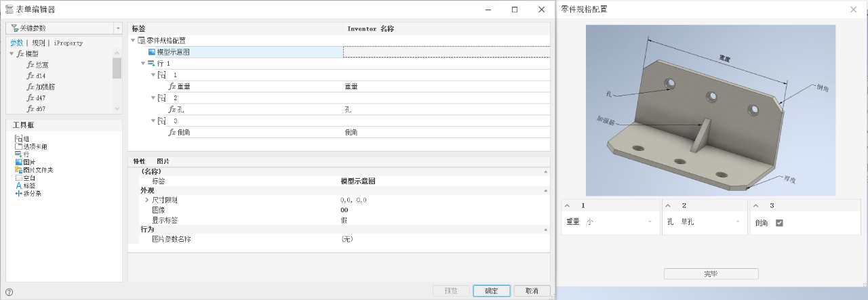Collapse the 行为 property section
Screen dimensions: 868x300
[546, 230]
